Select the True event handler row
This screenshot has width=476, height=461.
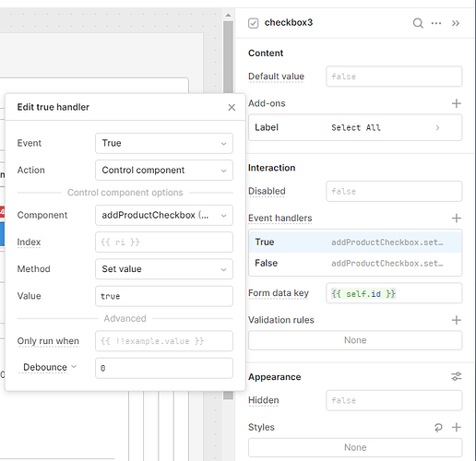point(355,242)
